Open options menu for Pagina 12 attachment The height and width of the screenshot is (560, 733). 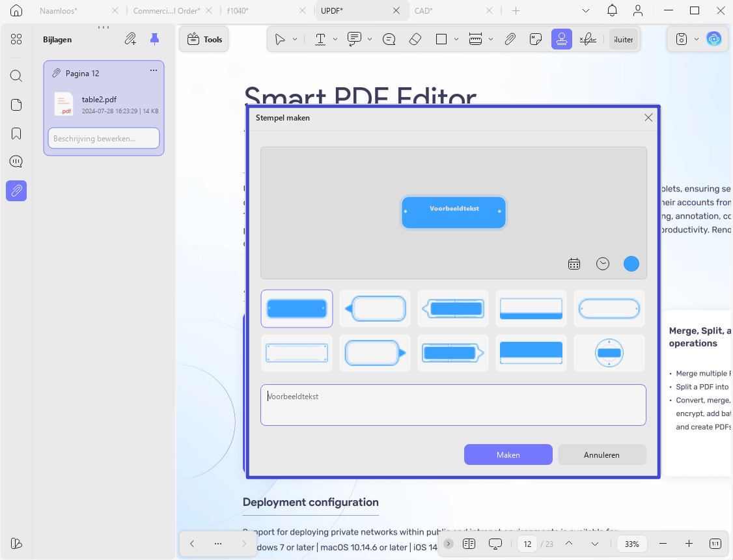pyautogui.click(x=154, y=70)
